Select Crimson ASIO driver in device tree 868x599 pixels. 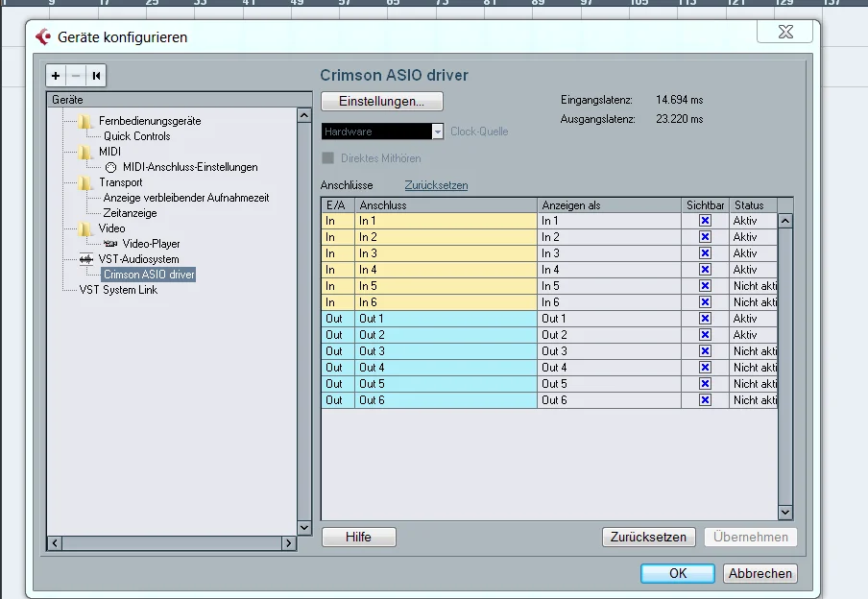[x=149, y=275]
